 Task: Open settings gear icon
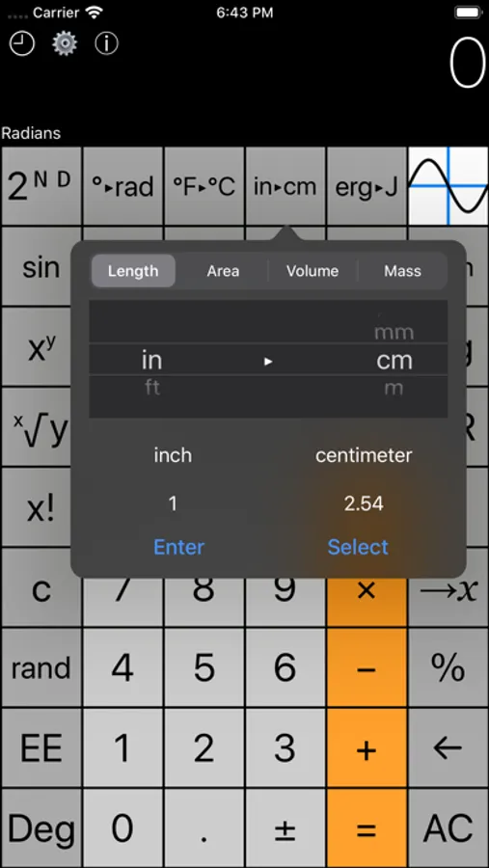click(65, 44)
